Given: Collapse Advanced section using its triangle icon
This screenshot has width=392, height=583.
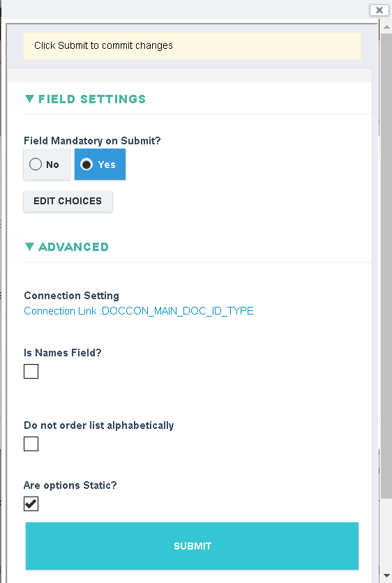Looking at the screenshot, I should pyautogui.click(x=29, y=246).
